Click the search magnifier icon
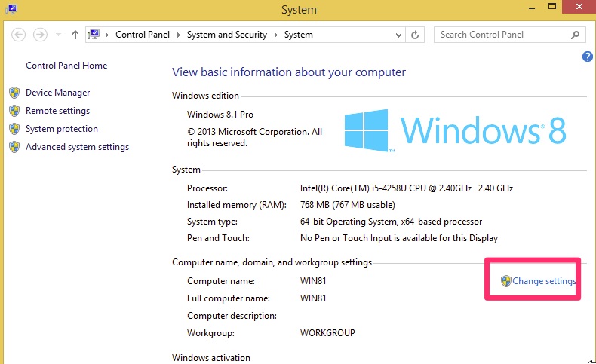Viewport: 596px width, 364px height. click(x=576, y=35)
